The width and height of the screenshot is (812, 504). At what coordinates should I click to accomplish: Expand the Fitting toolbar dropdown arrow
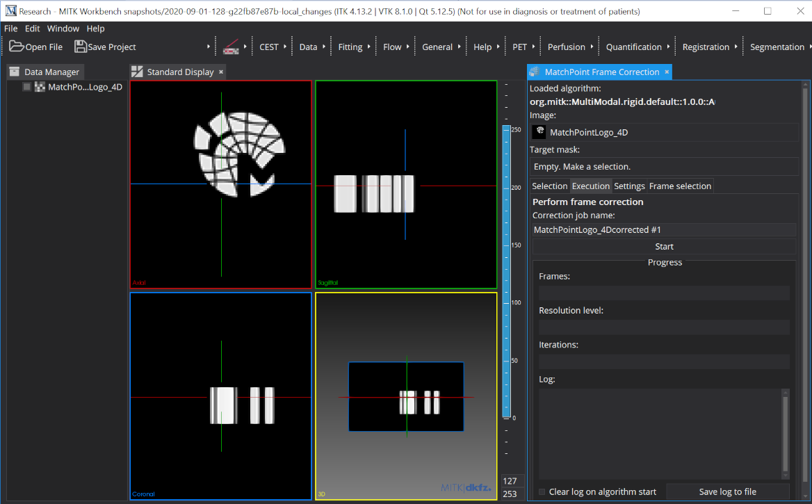coord(368,47)
